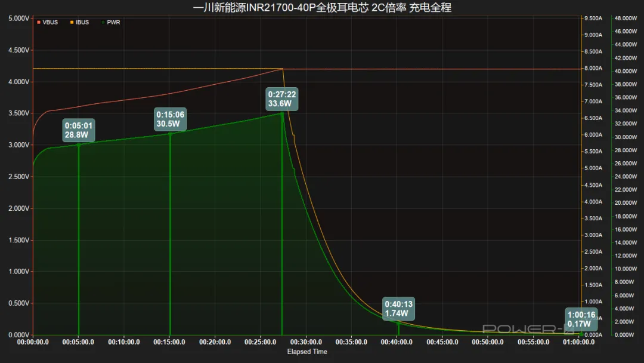
Task: Select the 00:30:00.0 time axis label
Action: [x=306, y=342]
